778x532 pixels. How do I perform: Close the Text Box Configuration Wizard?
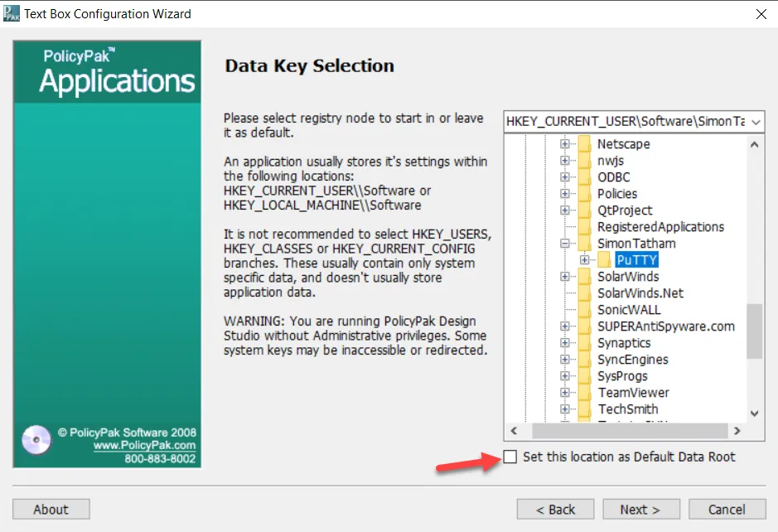[x=761, y=14]
